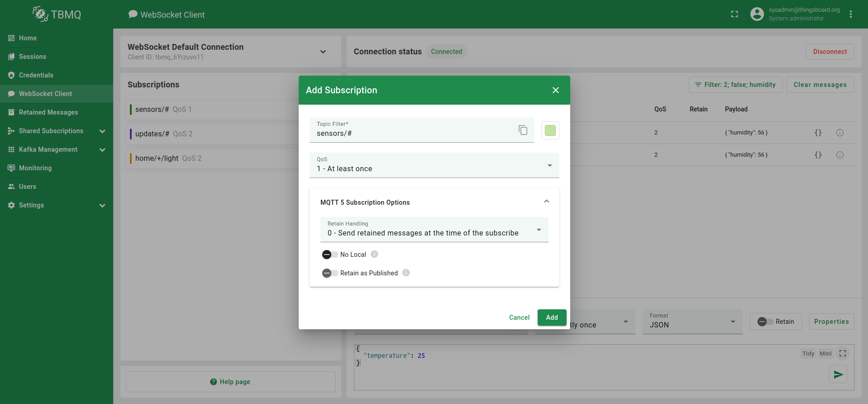The width and height of the screenshot is (868, 404).
Task: Click the info icon beside No Local
Action: (374, 254)
